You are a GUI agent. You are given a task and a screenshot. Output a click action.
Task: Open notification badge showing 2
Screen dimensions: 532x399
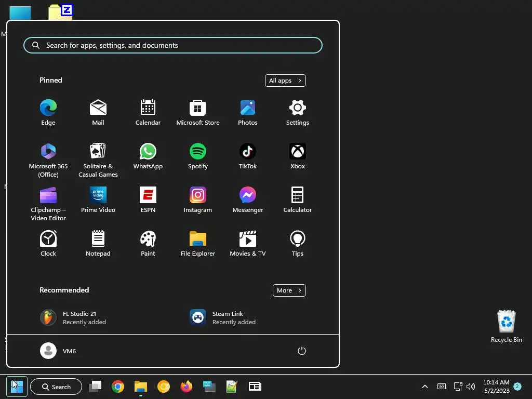pos(517,386)
